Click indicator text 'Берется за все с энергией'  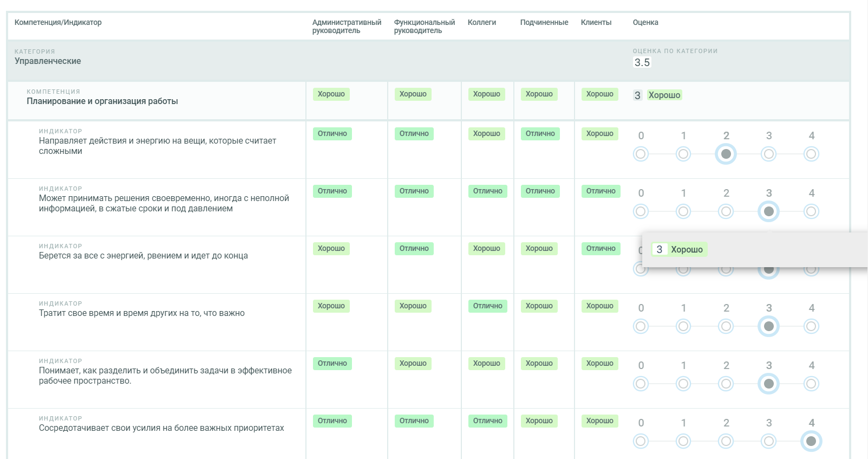coord(143,256)
